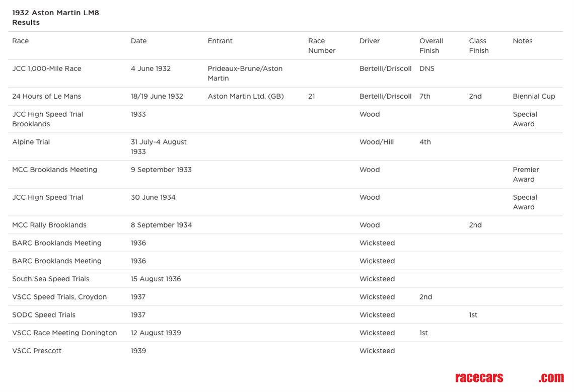Click the "VSCC Race Meeting Donington" entry
574x392 pixels.
click(x=64, y=333)
